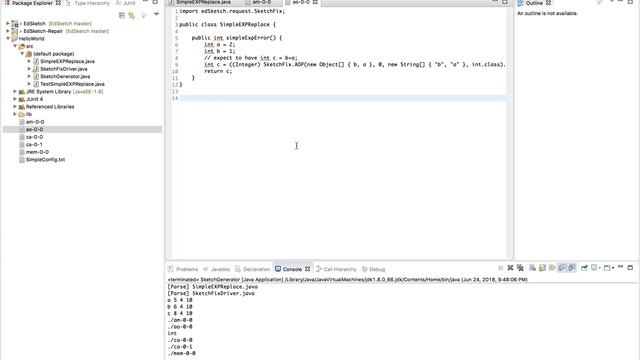Screen dimensions: 640x360
Task: Collapse the (default package) node
Action: tap(22, 53)
